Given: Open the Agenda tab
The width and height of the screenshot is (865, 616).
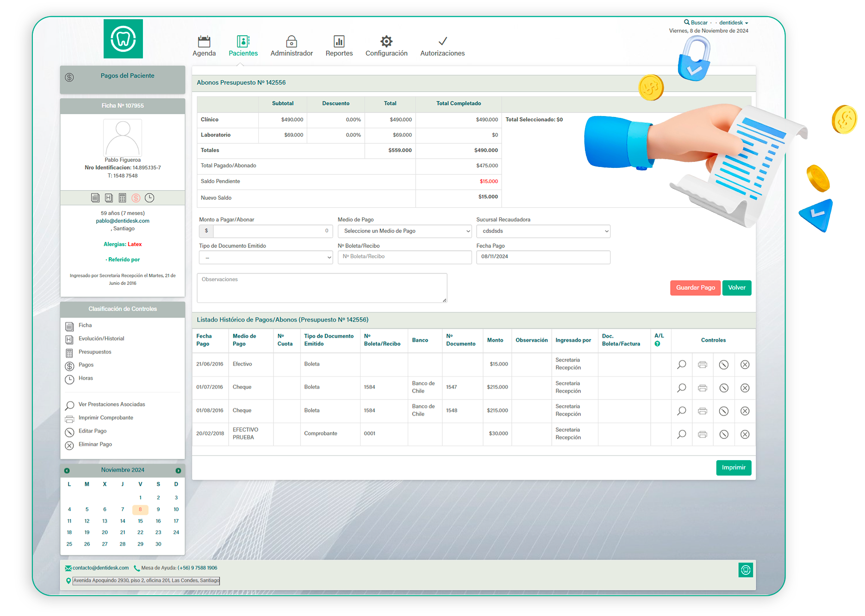Looking at the screenshot, I should pyautogui.click(x=204, y=46).
